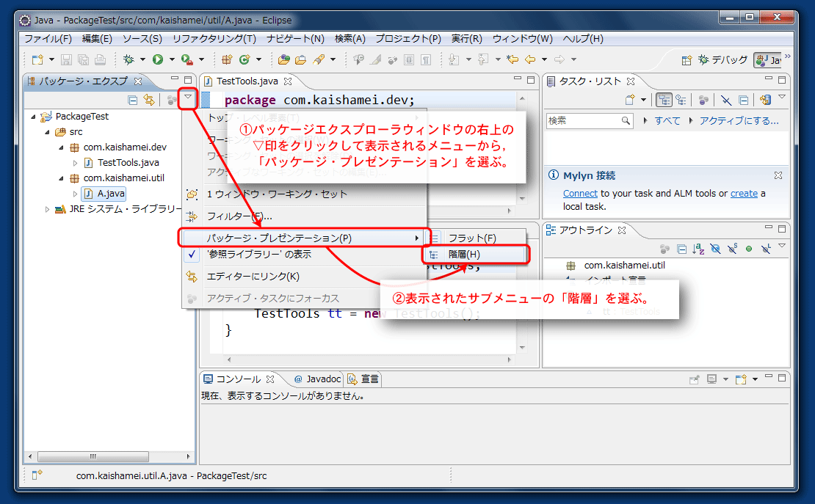Click New Task icon in Task List
The width and height of the screenshot is (815, 504).
pos(630,100)
